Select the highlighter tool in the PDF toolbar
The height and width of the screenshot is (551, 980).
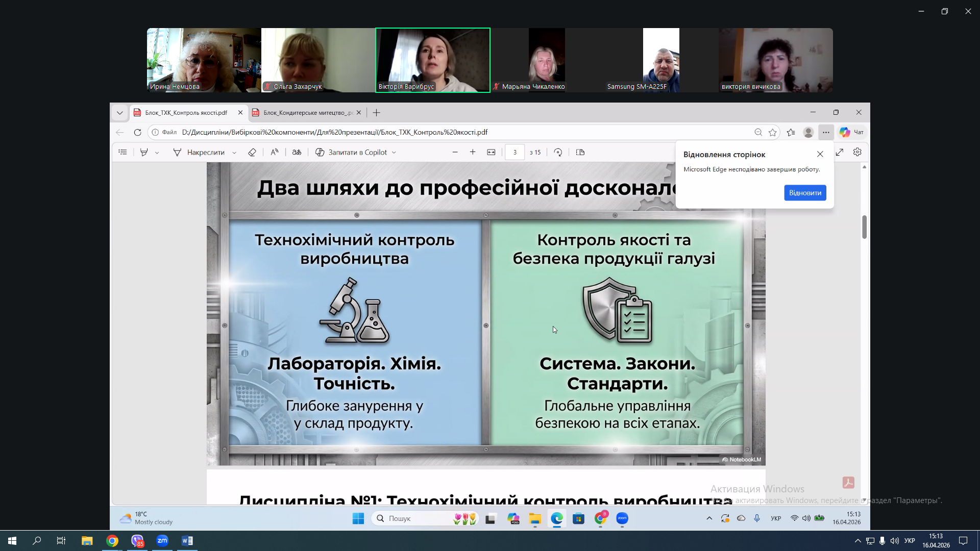144,152
